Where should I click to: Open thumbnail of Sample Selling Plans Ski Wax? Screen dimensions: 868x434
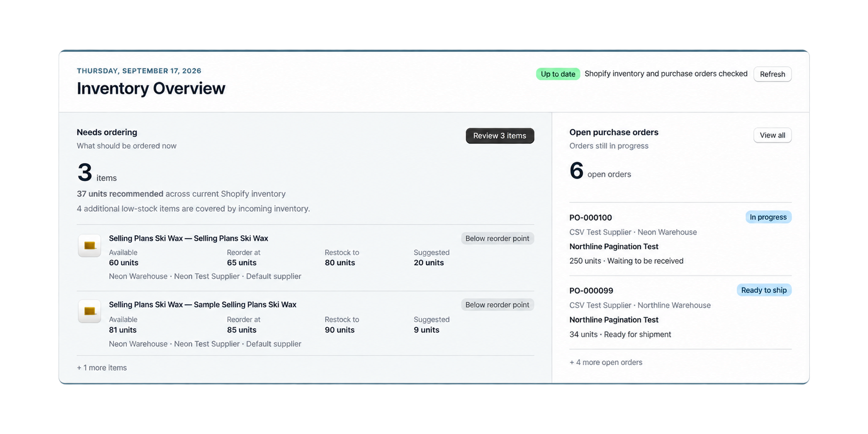[90, 311]
